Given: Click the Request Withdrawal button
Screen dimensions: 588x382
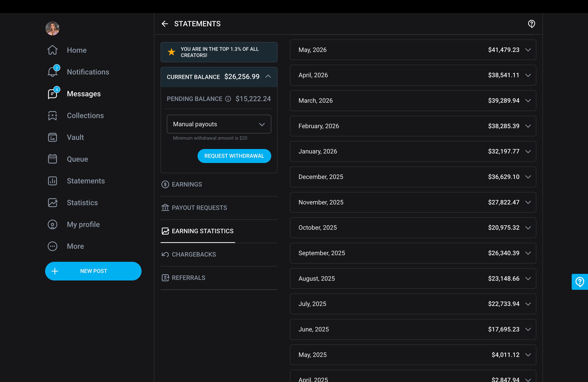Looking at the screenshot, I should point(234,156).
